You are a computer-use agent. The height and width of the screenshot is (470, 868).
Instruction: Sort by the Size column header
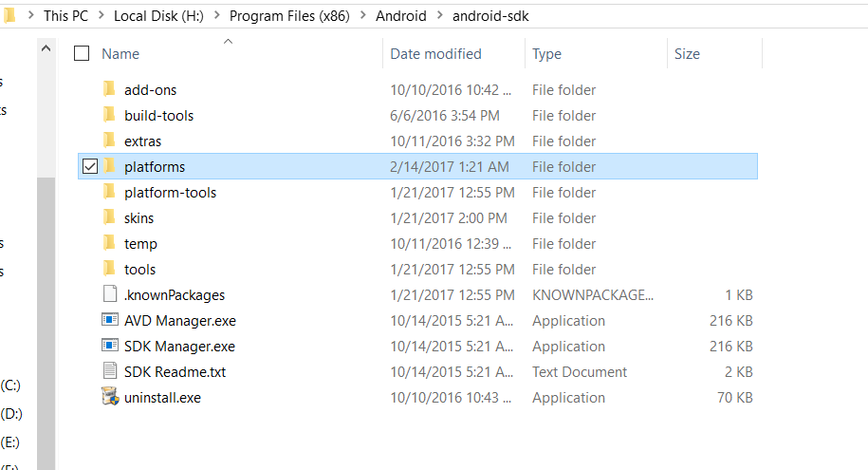(x=687, y=54)
